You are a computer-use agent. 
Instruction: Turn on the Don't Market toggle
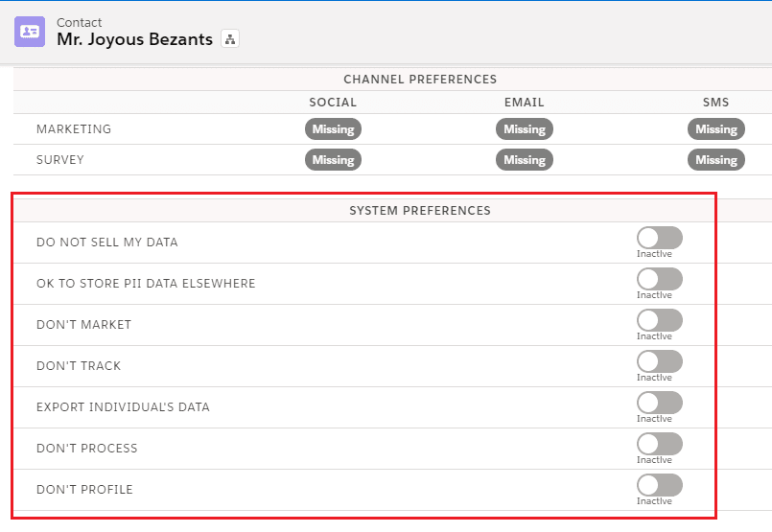660,320
